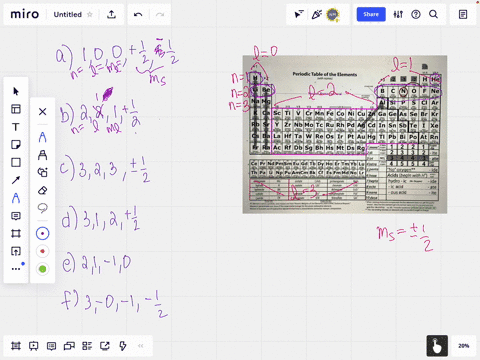480x360 pixels.
Task: Open the notes panel icon
Action: click(463, 14)
